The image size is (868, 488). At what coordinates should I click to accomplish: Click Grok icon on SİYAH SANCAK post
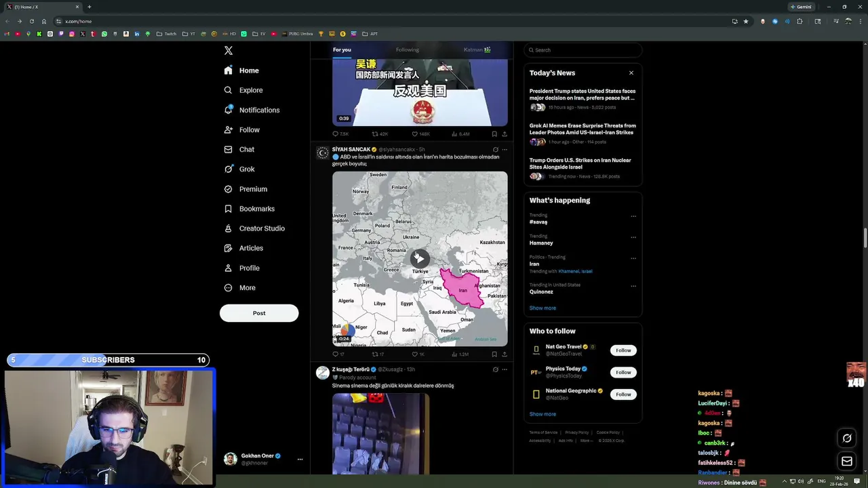tap(495, 149)
